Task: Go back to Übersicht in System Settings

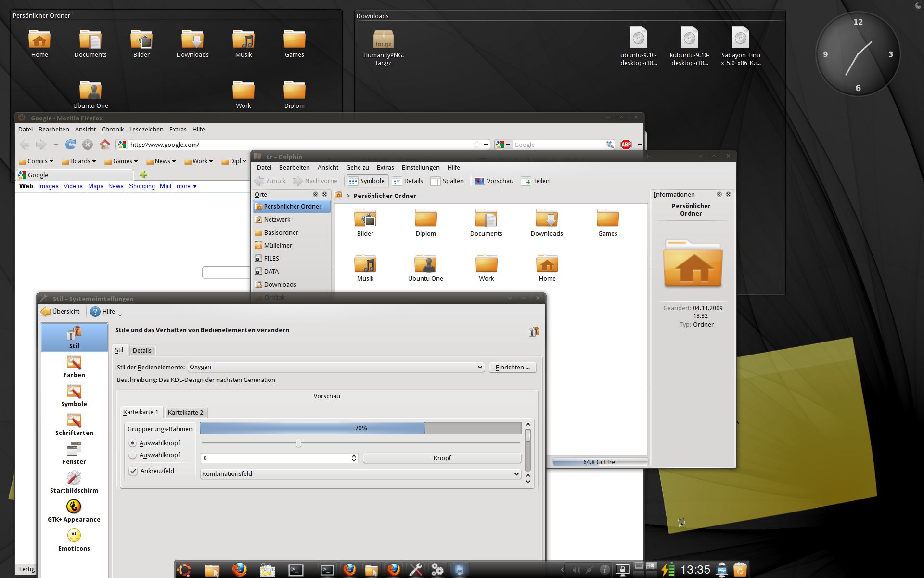Action: click(61, 312)
